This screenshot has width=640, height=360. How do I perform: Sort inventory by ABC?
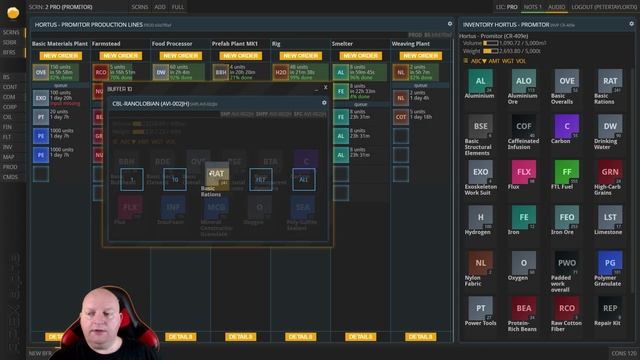(x=478, y=61)
